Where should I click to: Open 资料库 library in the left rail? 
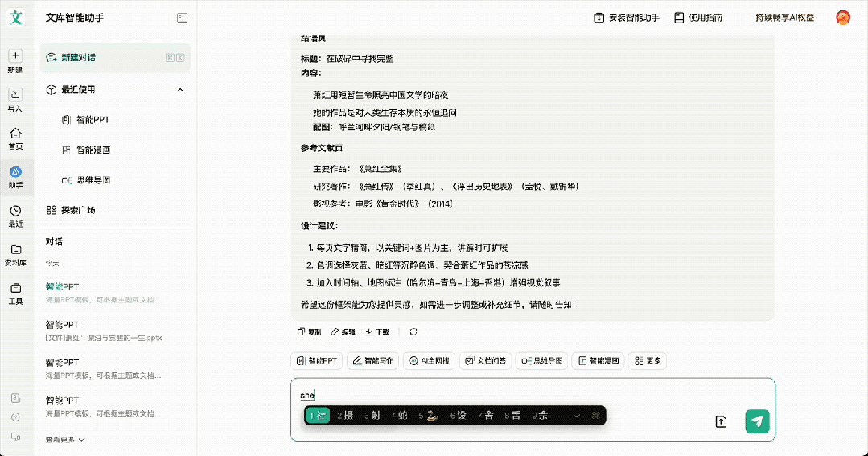(x=15, y=255)
